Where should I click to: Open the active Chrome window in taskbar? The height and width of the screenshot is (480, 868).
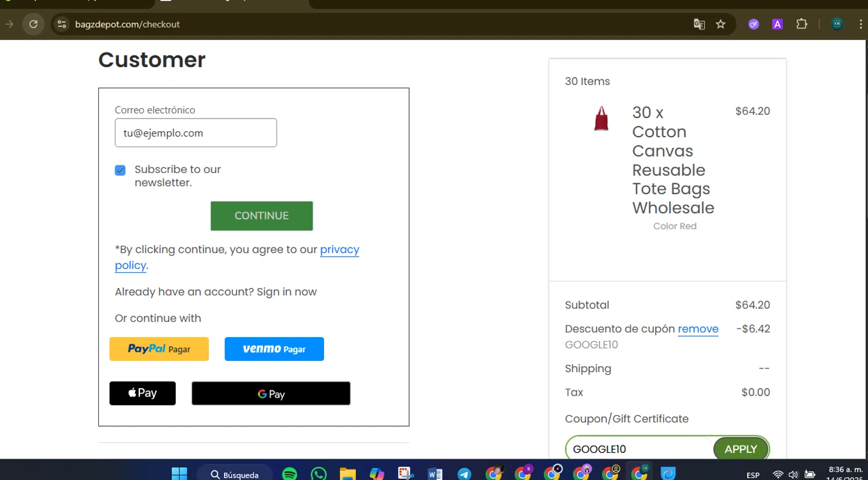click(639, 472)
